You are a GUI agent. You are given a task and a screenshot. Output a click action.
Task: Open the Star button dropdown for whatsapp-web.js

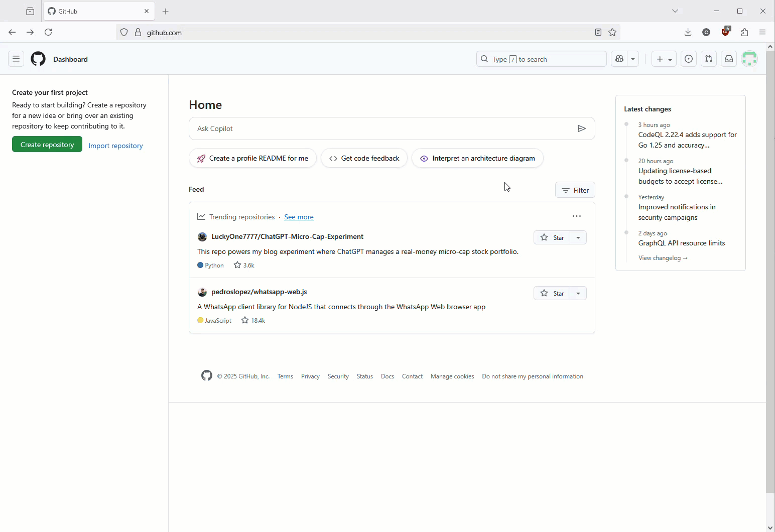pos(579,293)
